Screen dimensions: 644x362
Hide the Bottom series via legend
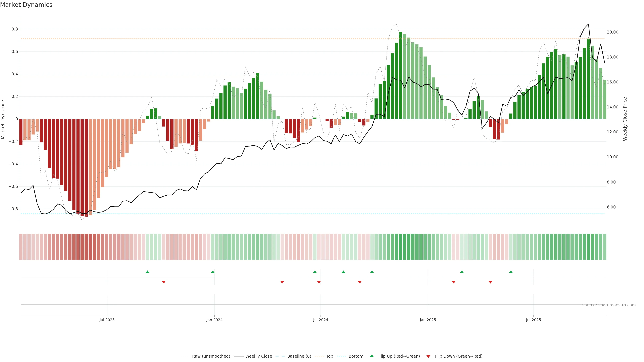click(x=356, y=356)
